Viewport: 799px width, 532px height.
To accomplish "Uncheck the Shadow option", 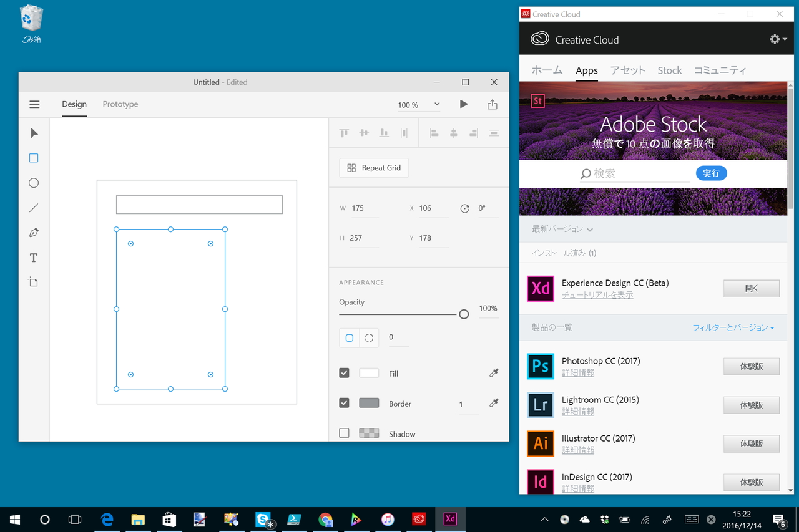I will tap(344, 433).
